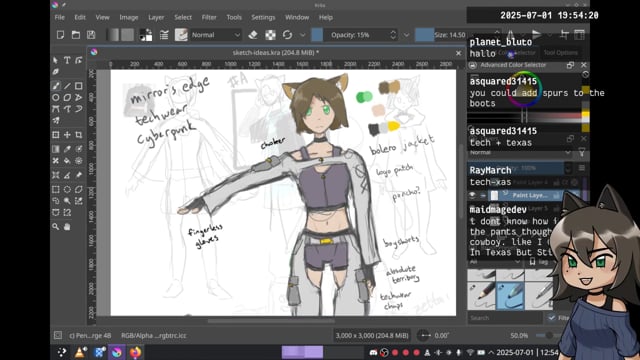Toggle preserve alpha checkerboard button

(x=270, y=35)
